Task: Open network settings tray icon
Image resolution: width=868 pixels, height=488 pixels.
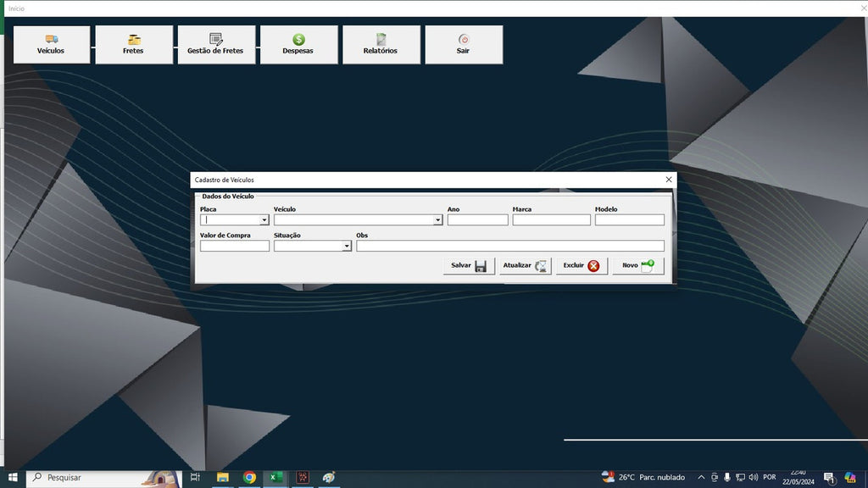Action: 740,478
